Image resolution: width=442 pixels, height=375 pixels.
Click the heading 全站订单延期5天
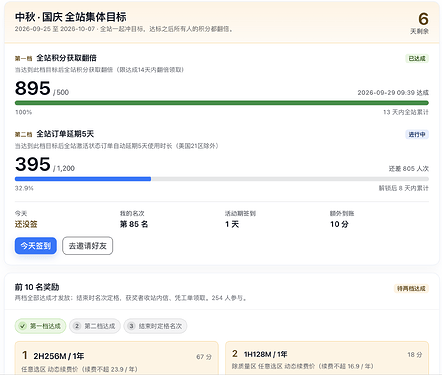(65, 134)
